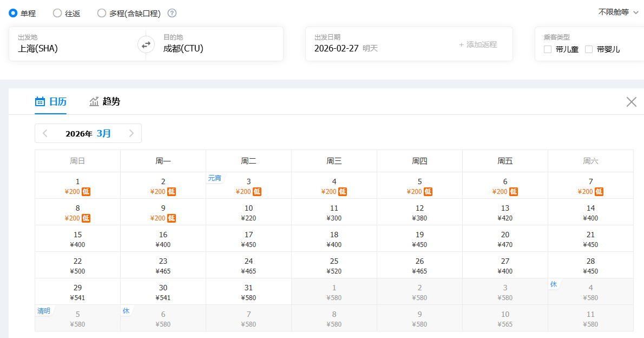This screenshot has height=338, width=644.
Task: Click 添加返程 to add return
Action: [x=478, y=44]
